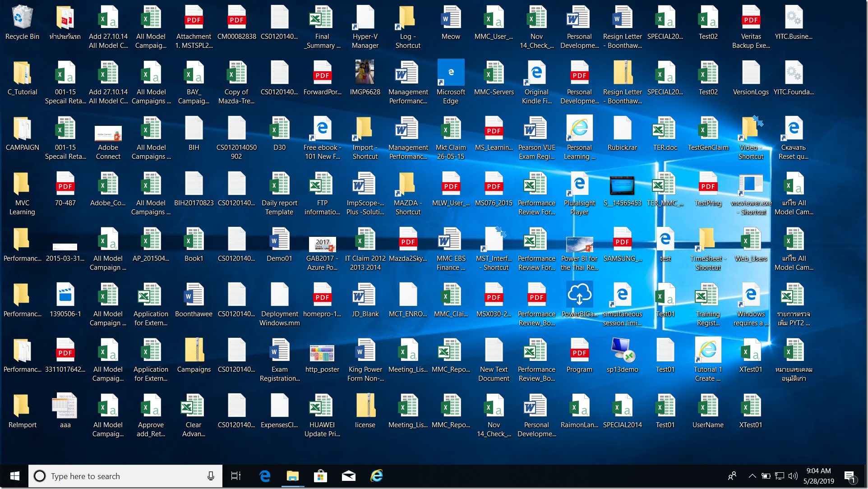Click the Type here to search box
The image size is (868, 489).
pos(125,476)
